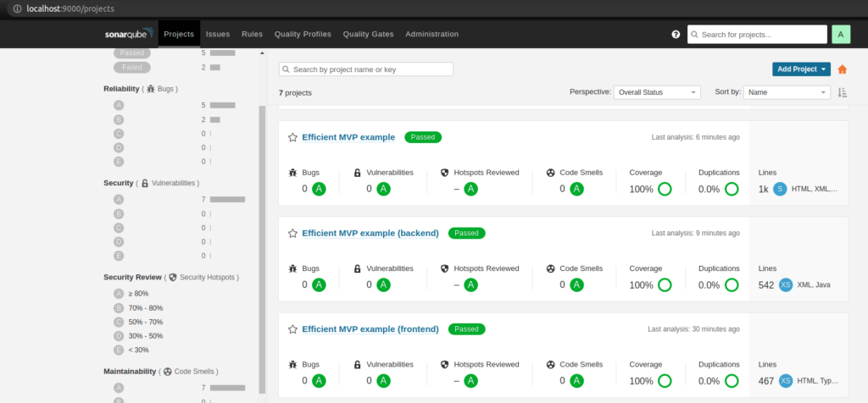Viewport: 868px width, 403px height.
Task: Click the orange home icon
Action: pyautogui.click(x=842, y=69)
